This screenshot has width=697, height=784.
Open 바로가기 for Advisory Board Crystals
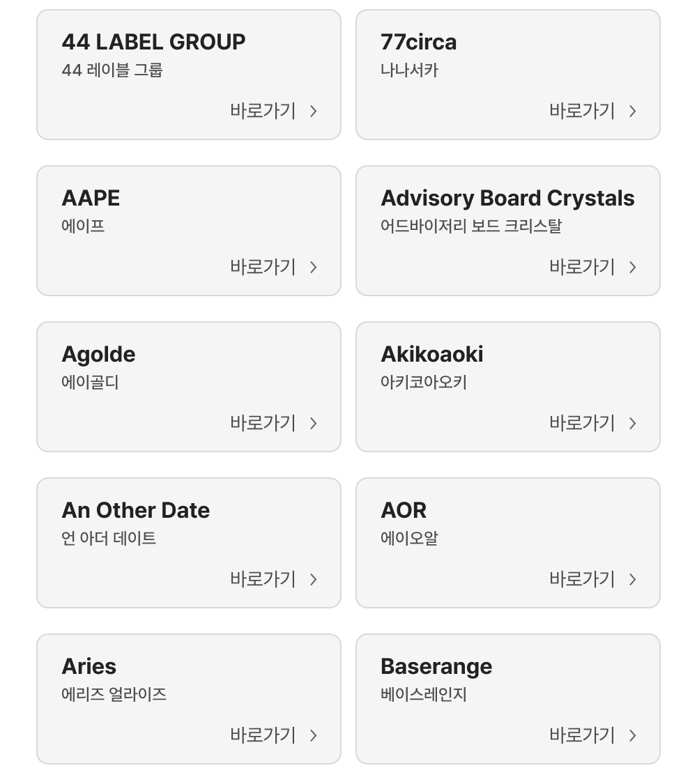[x=582, y=267]
